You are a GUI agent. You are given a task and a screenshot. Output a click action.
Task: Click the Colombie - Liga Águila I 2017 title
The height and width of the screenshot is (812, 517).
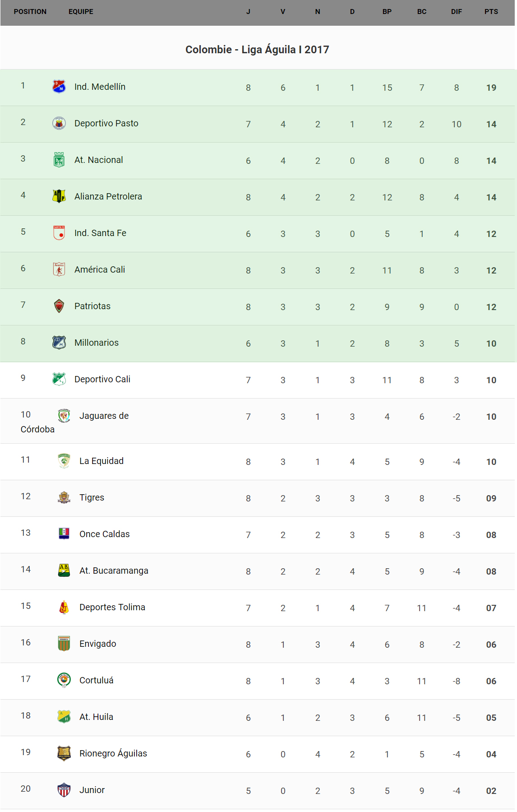pos(257,50)
